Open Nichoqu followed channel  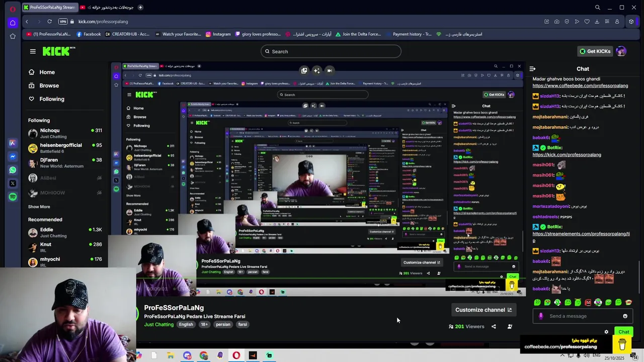click(x=65, y=133)
